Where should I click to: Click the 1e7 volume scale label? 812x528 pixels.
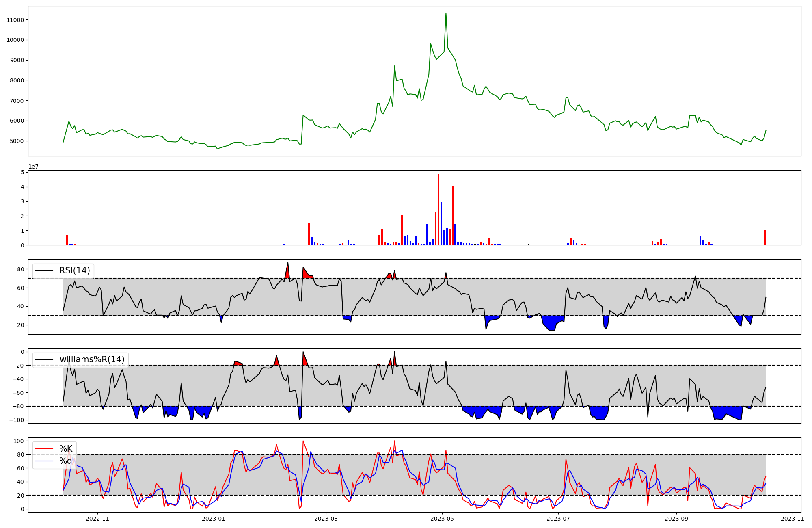[x=33, y=167]
